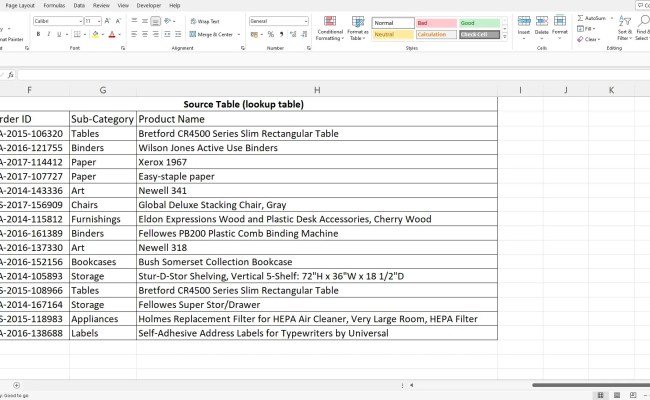Click inside the formula bar

coord(334,75)
